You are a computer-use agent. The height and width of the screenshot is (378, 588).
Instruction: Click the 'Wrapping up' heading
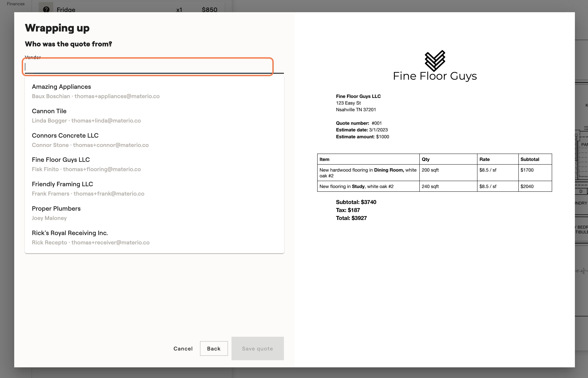pos(57,28)
